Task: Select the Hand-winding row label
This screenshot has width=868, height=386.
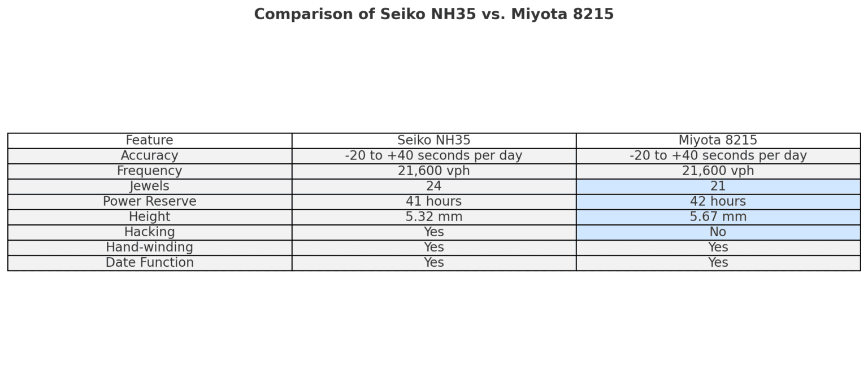Action: (x=149, y=247)
